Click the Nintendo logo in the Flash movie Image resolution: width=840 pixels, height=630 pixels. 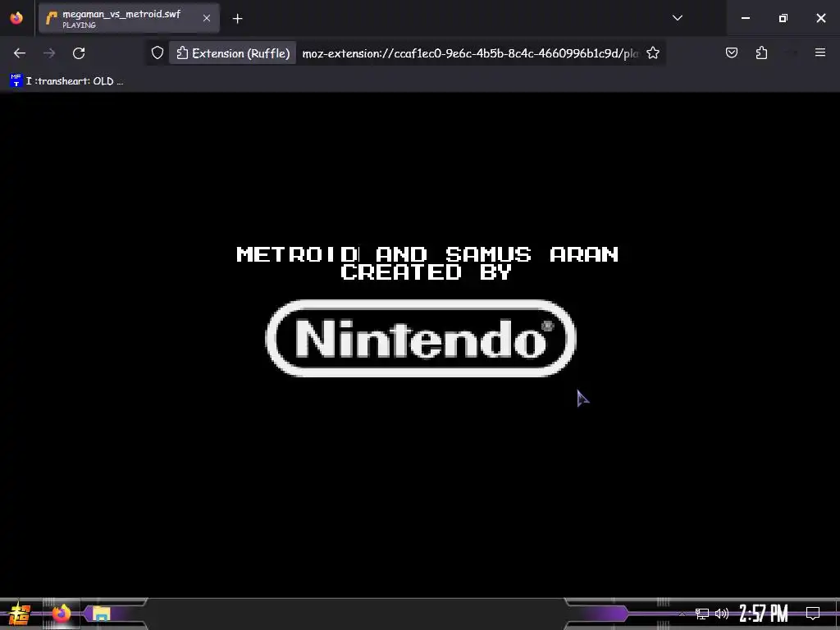pos(421,339)
